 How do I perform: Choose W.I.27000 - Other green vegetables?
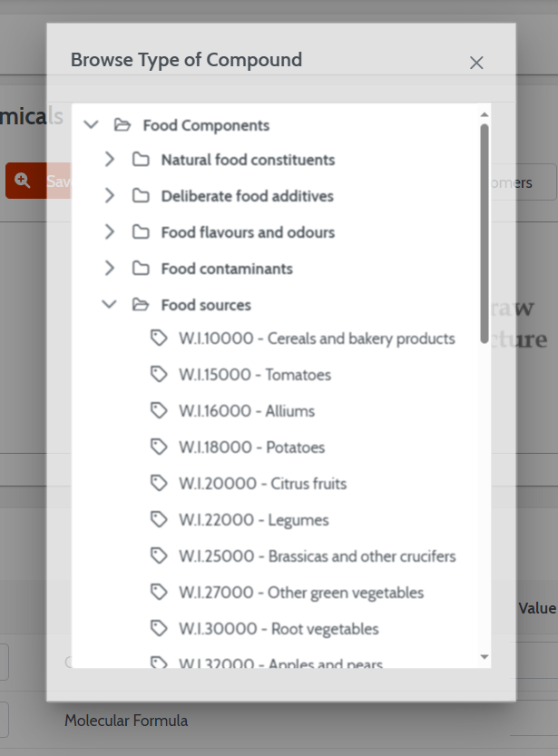(x=301, y=592)
